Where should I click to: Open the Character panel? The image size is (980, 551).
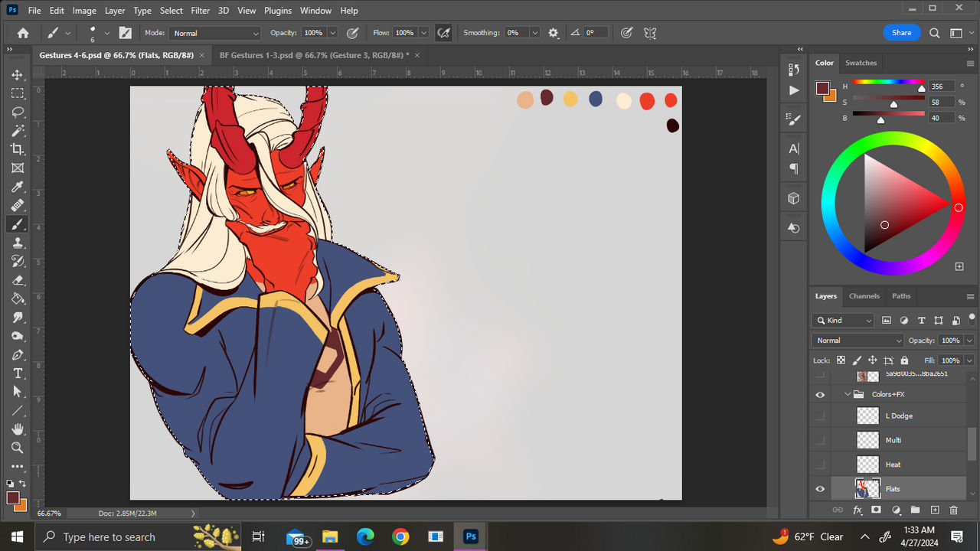click(792, 148)
